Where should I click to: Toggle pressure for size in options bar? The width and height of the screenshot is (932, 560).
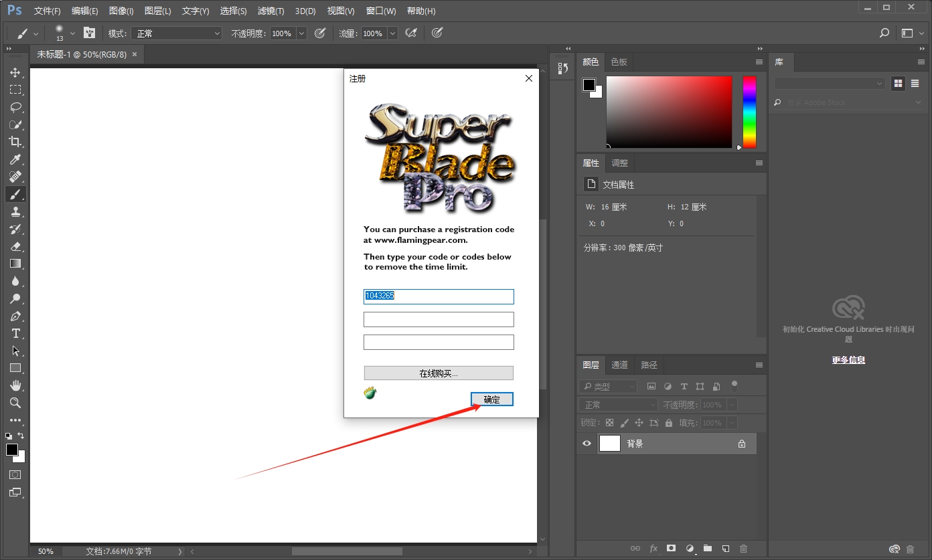(x=437, y=33)
